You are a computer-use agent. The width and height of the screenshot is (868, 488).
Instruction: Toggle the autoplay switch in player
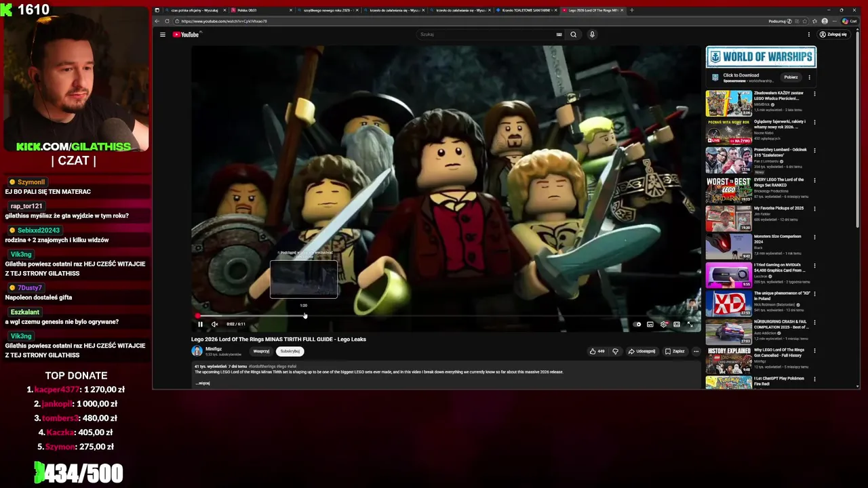point(637,324)
